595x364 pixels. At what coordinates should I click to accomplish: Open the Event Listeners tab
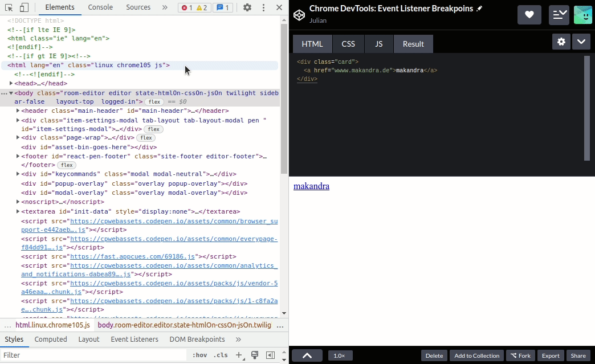(x=135, y=339)
